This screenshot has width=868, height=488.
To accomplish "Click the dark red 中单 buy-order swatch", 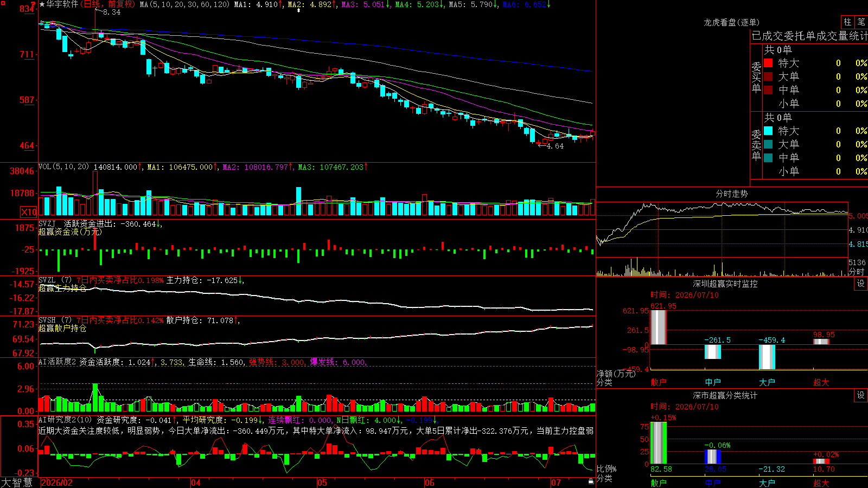I will (768, 90).
